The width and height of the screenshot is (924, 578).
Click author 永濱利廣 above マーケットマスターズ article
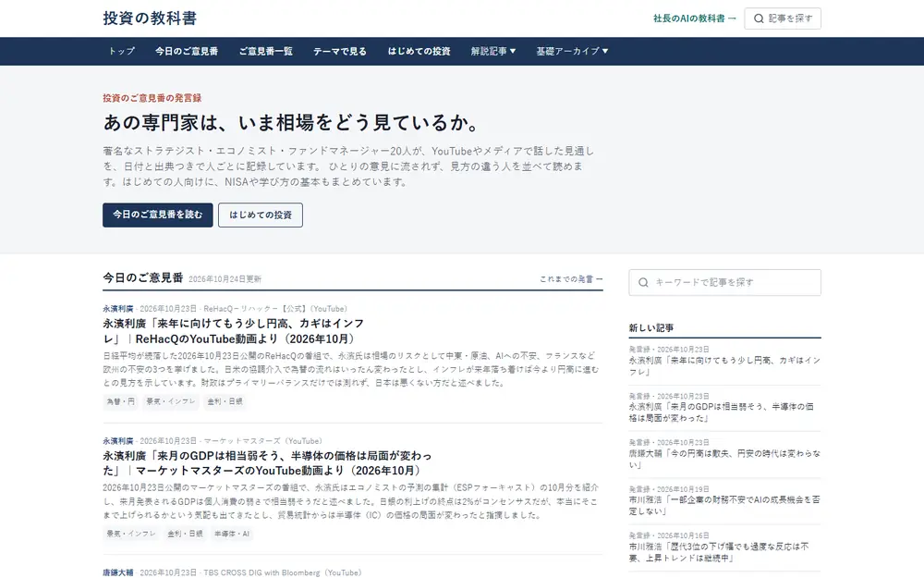pos(118,440)
